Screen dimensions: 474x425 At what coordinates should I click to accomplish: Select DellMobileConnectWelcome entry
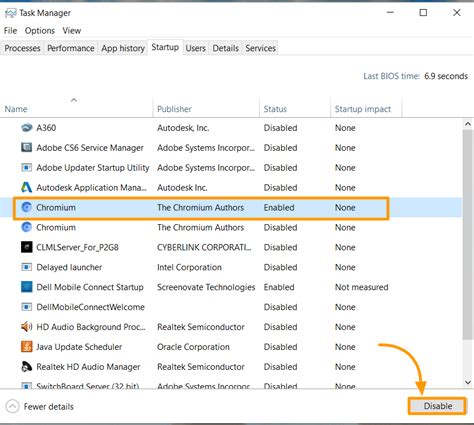coord(90,307)
